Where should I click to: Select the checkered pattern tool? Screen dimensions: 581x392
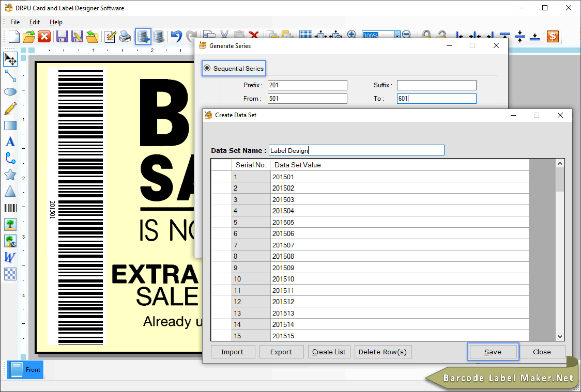[x=10, y=274]
